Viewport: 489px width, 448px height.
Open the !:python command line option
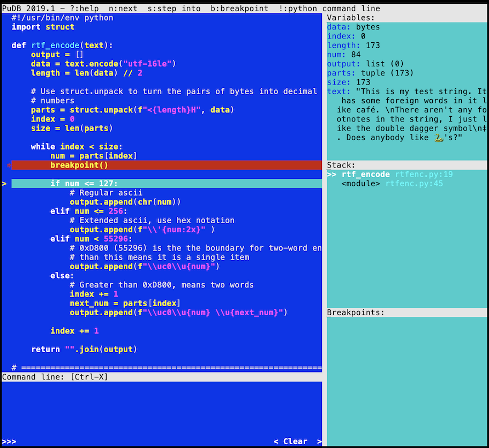pos(296,8)
